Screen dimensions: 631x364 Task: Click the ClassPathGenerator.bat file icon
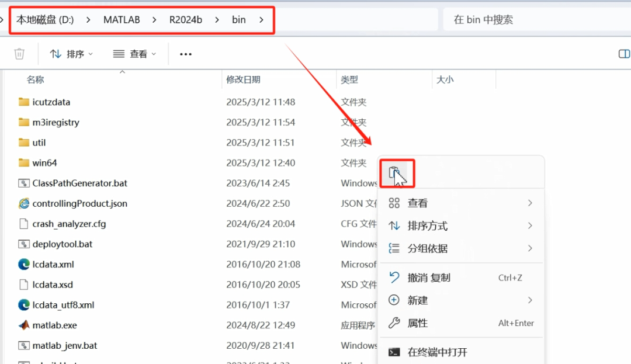(24, 183)
